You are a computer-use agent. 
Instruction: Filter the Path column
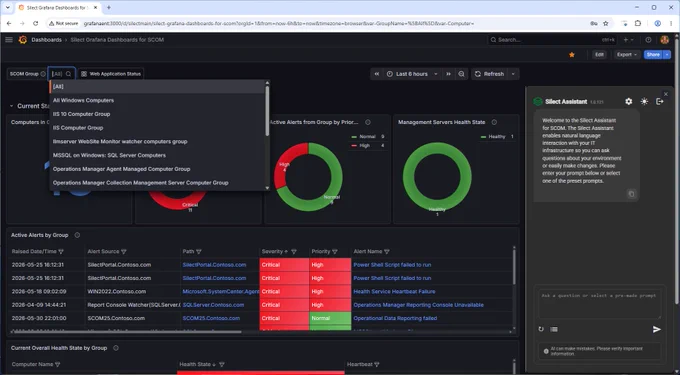pyautogui.click(x=199, y=252)
